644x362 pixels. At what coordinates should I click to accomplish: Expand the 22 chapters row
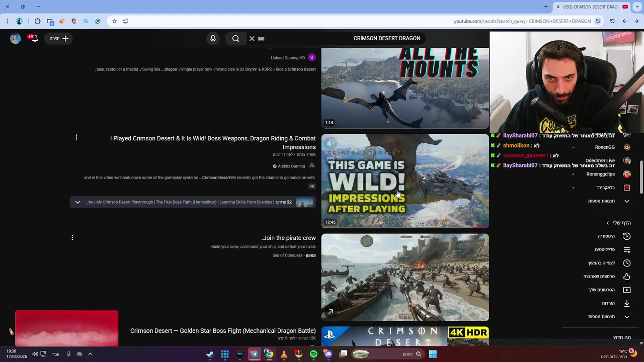point(192,202)
